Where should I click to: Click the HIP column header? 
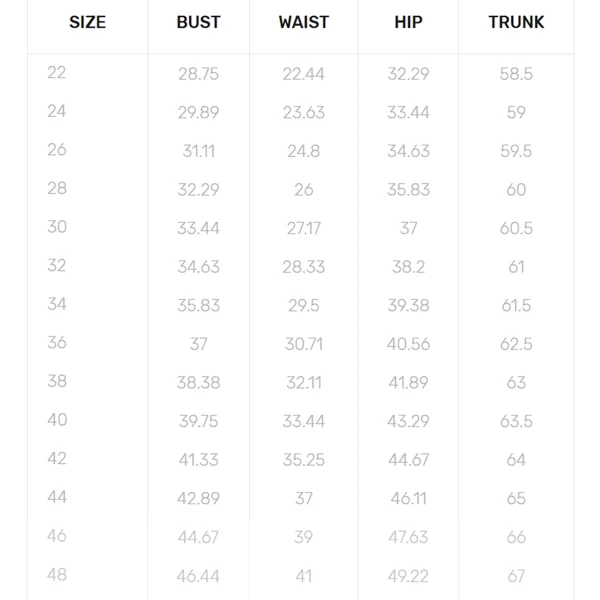408,22
